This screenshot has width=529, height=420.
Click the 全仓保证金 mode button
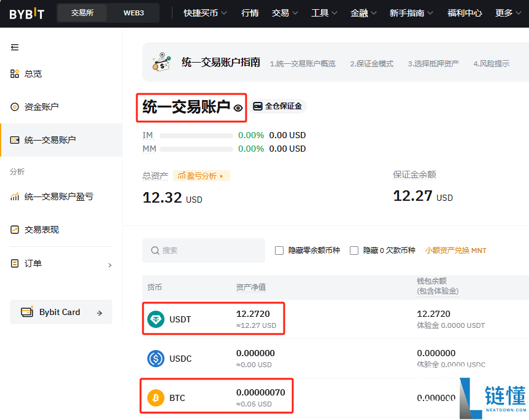[279, 106]
